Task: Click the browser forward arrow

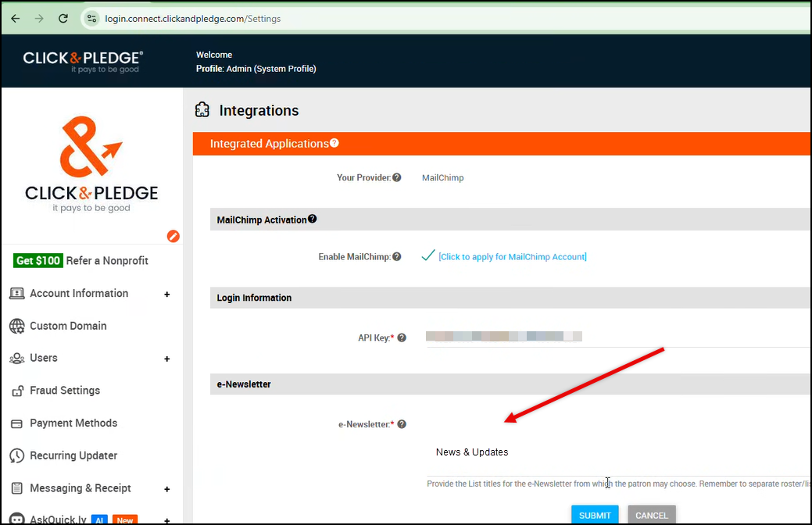Action: click(39, 19)
